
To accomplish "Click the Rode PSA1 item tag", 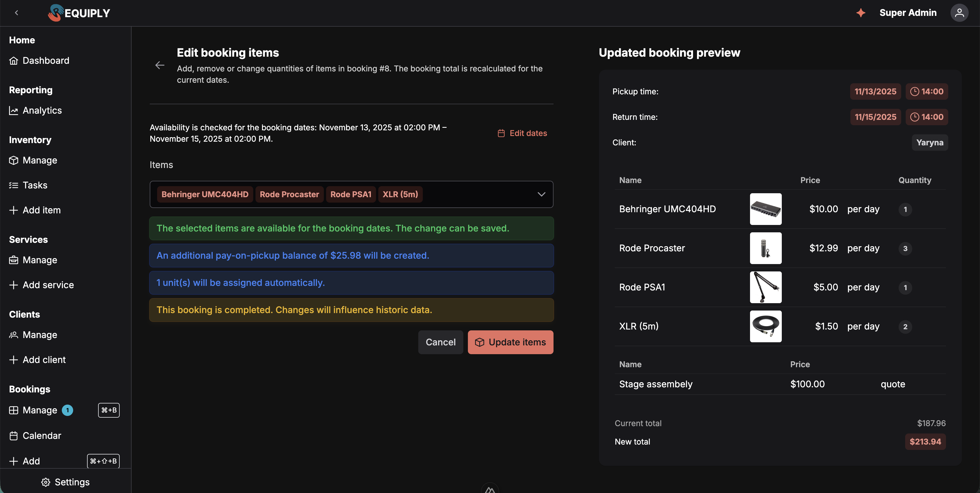I will [351, 194].
